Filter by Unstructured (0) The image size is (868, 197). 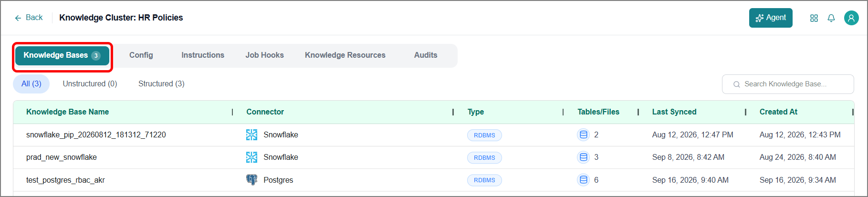[90, 84]
